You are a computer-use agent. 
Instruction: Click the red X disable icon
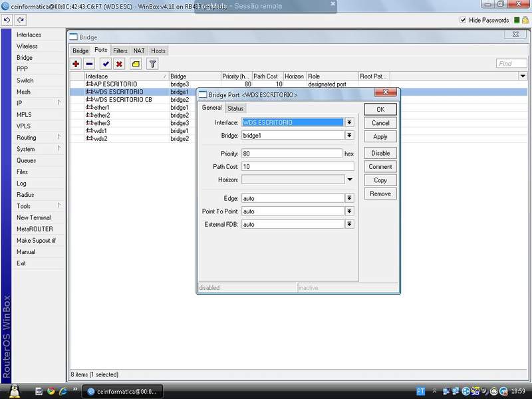(119, 64)
